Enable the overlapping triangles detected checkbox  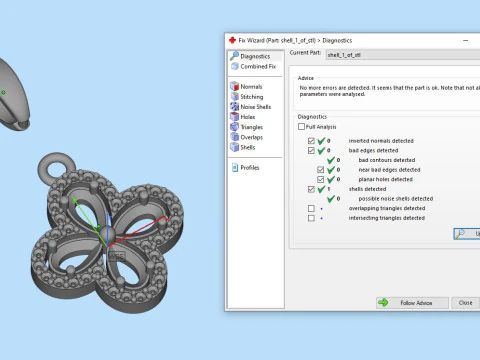311,208
